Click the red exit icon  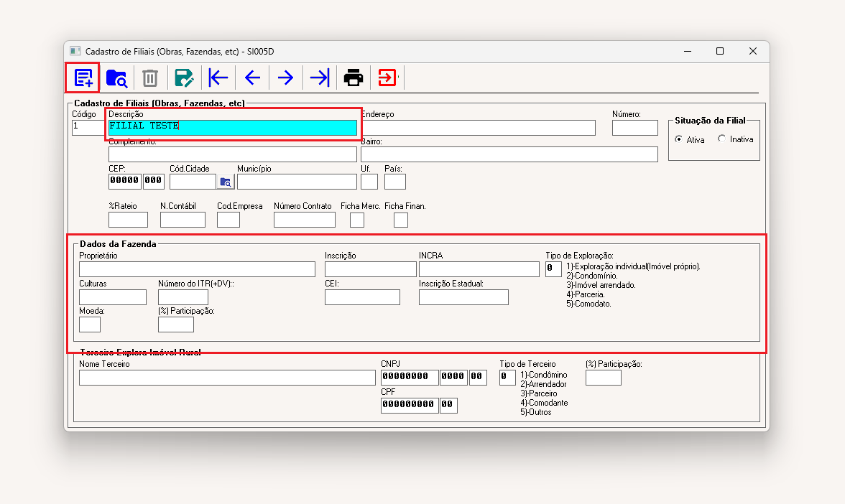pyautogui.click(x=387, y=78)
